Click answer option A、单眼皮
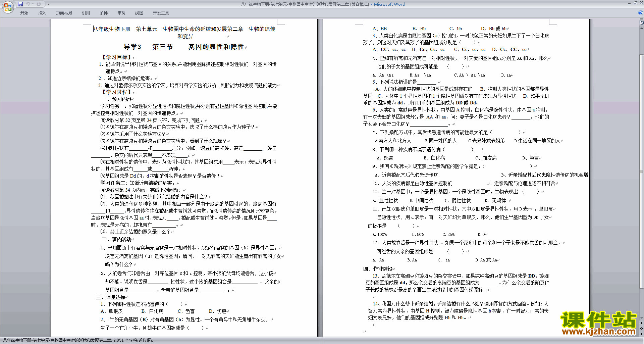The image size is (644, 344). (112, 311)
